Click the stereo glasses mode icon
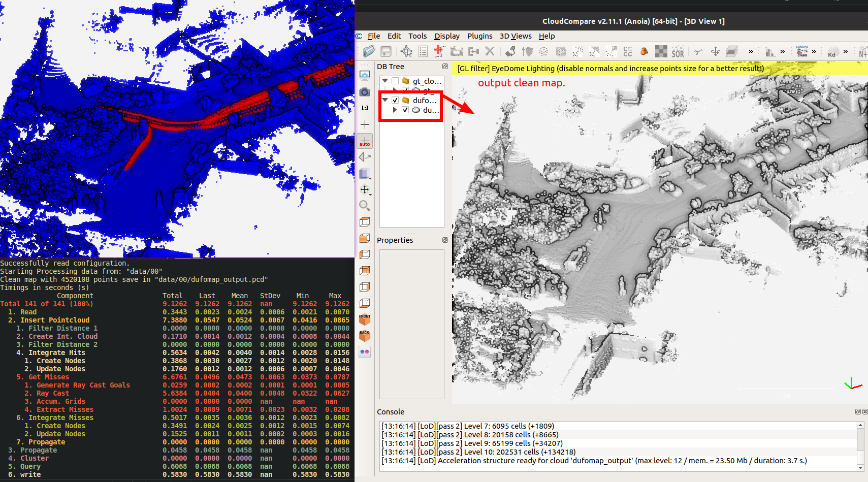The width and height of the screenshot is (868, 482). point(365,352)
